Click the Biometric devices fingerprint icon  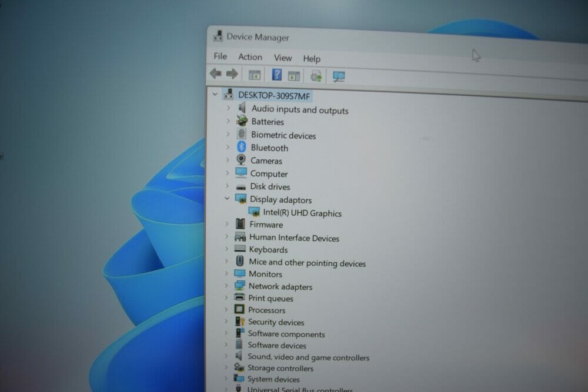tap(242, 133)
